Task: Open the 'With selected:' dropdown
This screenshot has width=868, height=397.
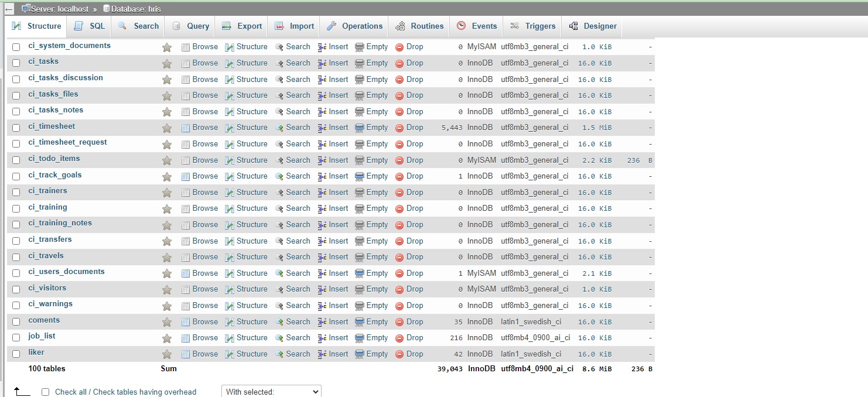Action: click(271, 392)
